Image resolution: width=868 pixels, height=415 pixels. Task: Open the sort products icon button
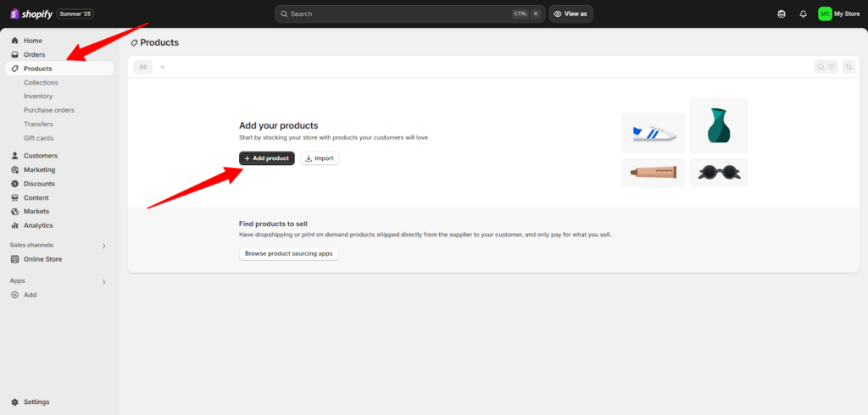point(849,67)
